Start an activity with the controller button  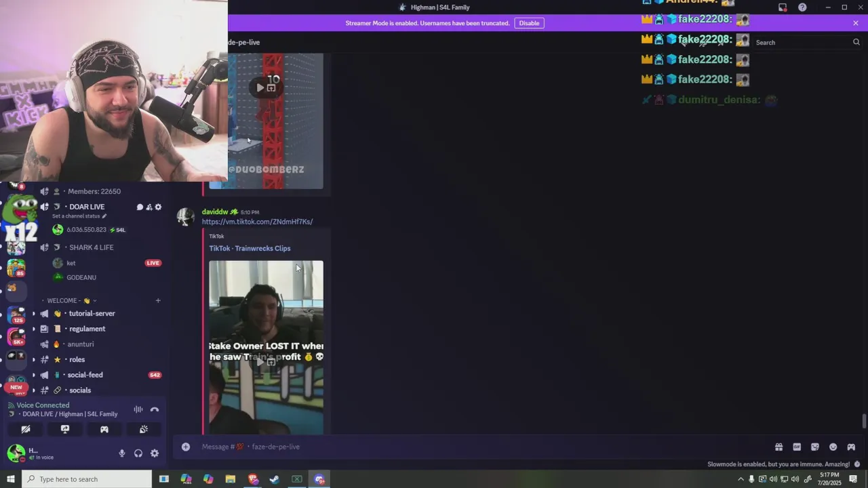(x=104, y=429)
